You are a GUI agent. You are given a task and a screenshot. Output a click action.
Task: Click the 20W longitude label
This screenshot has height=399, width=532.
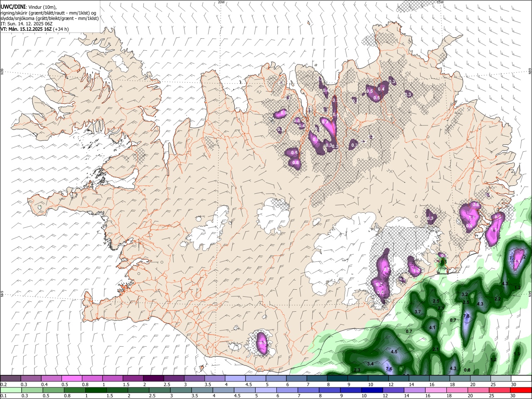pos(221,2)
